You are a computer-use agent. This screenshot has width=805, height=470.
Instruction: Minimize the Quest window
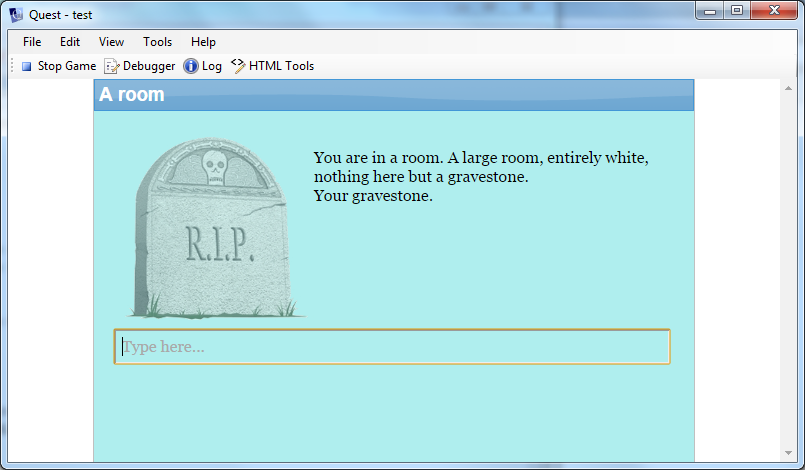pos(711,11)
